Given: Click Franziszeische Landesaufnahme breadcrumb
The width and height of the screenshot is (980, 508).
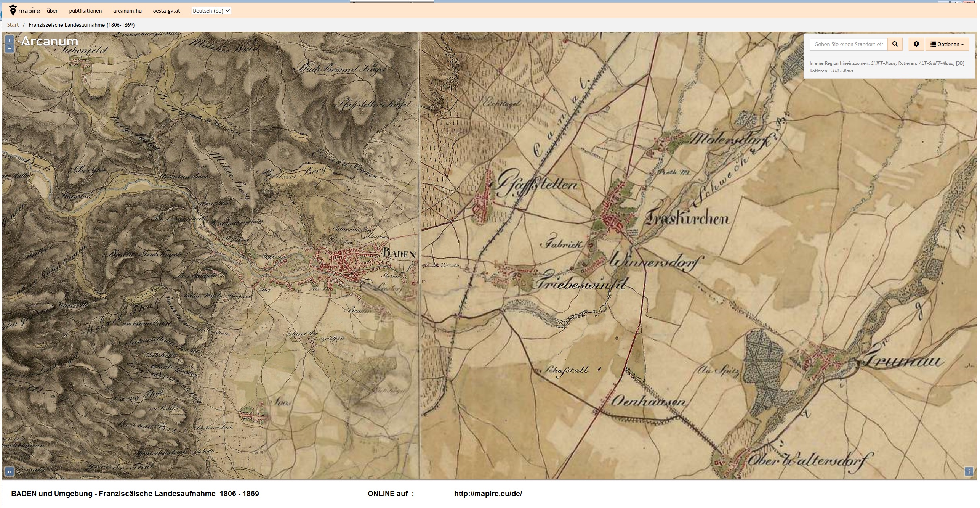Looking at the screenshot, I should [x=82, y=25].
